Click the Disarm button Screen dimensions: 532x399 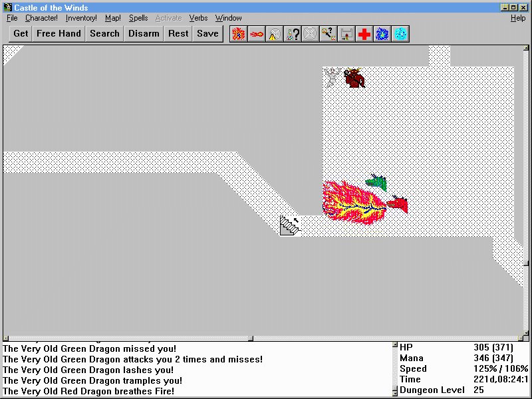point(144,33)
